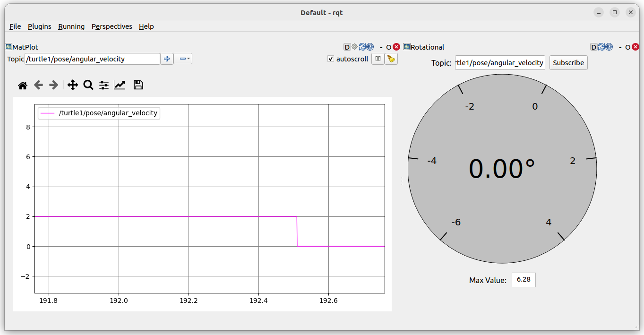644x335 pixels.
Task: Open Rotational plugin help icon
Action: pos(609,47)
